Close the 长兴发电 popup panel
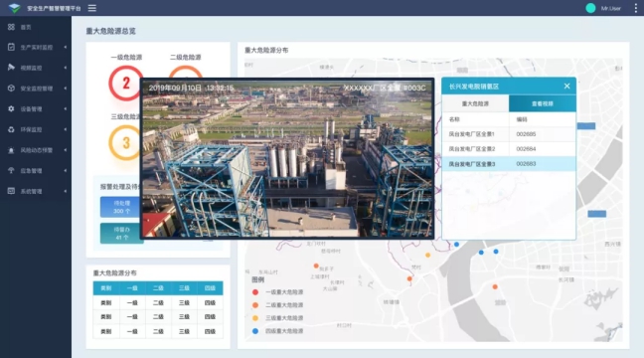This screenshot has width=644, height=358. point(566,86)
